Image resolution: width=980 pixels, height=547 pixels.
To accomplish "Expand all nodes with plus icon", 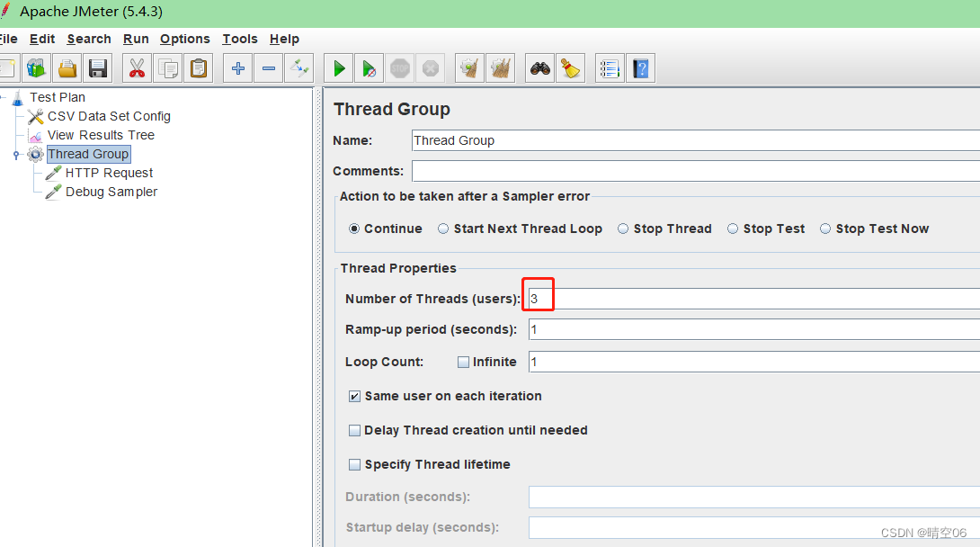I will click(x=237, y=68).
